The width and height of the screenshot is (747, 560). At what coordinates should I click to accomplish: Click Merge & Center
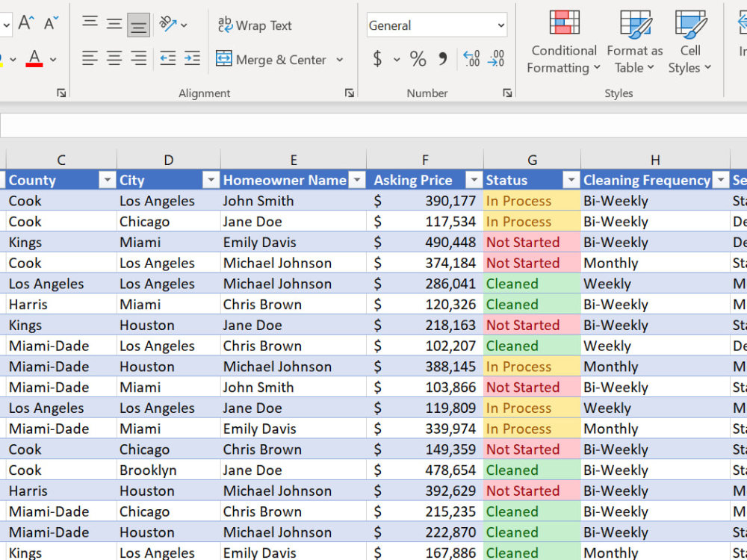pyautogui.click(x=271, y=60)
